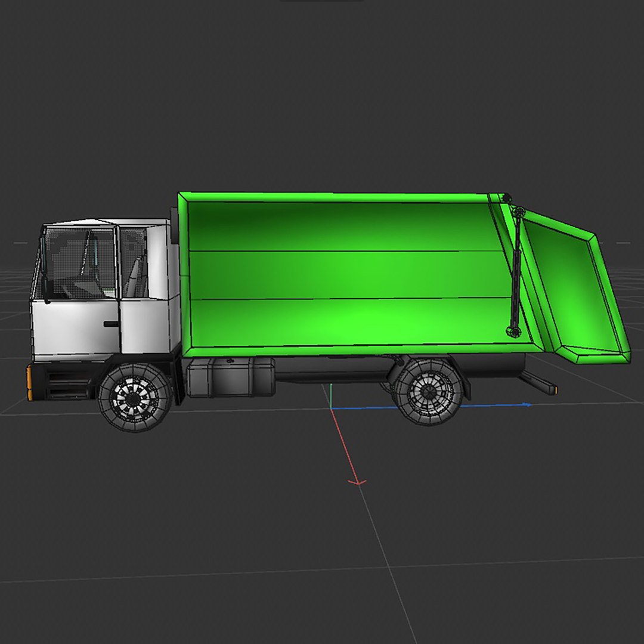Select the truck's front wheel
Image resolution: width=644 pixels, height=644 pixels.
pos(135,397)
